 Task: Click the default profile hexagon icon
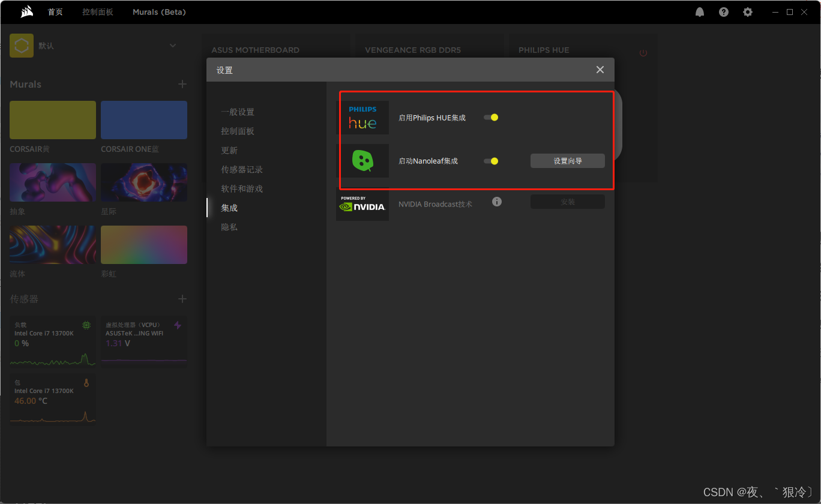(22, 46)
